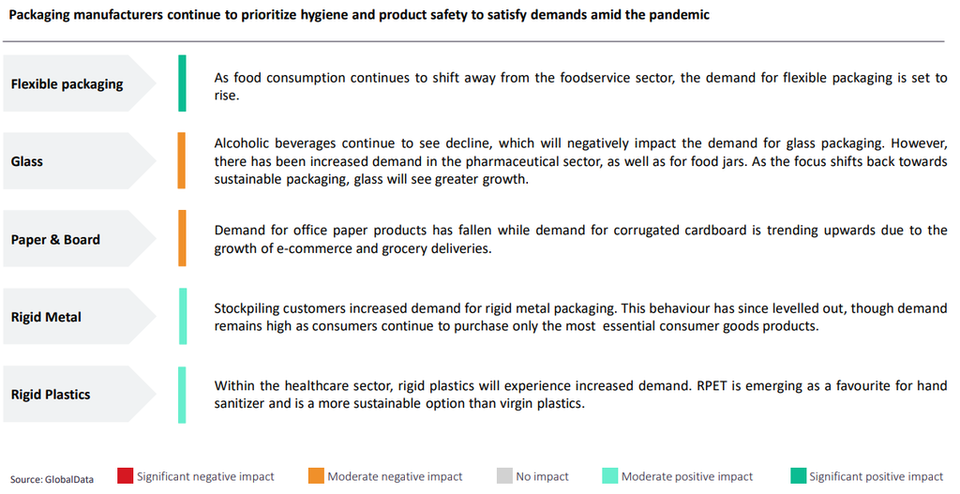
Task: Click the rigid plastics RPET description text
Action: tap(580, 395)
